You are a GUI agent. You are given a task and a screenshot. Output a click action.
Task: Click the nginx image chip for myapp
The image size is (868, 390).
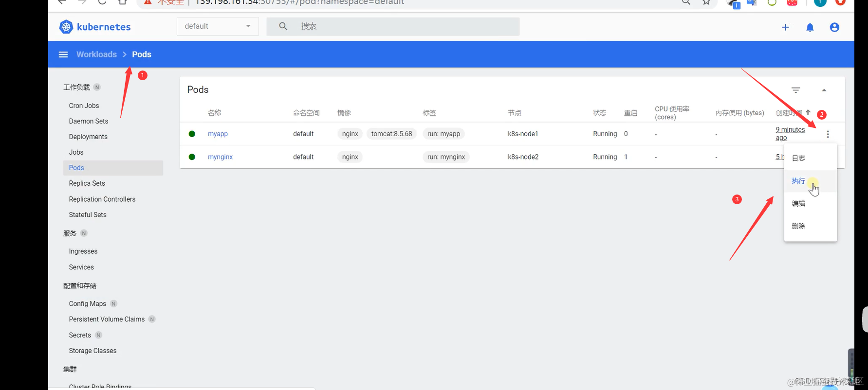click(x=350, y=134)
